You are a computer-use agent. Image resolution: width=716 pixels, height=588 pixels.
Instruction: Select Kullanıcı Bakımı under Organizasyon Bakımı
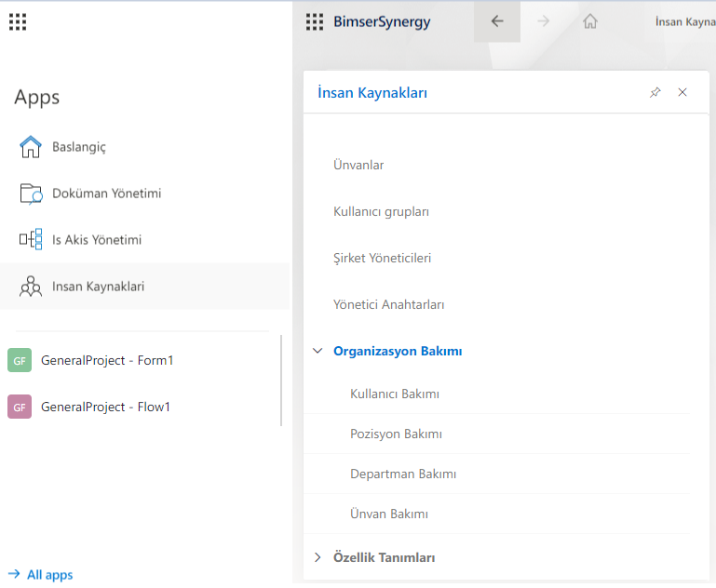tap(395, 394)
